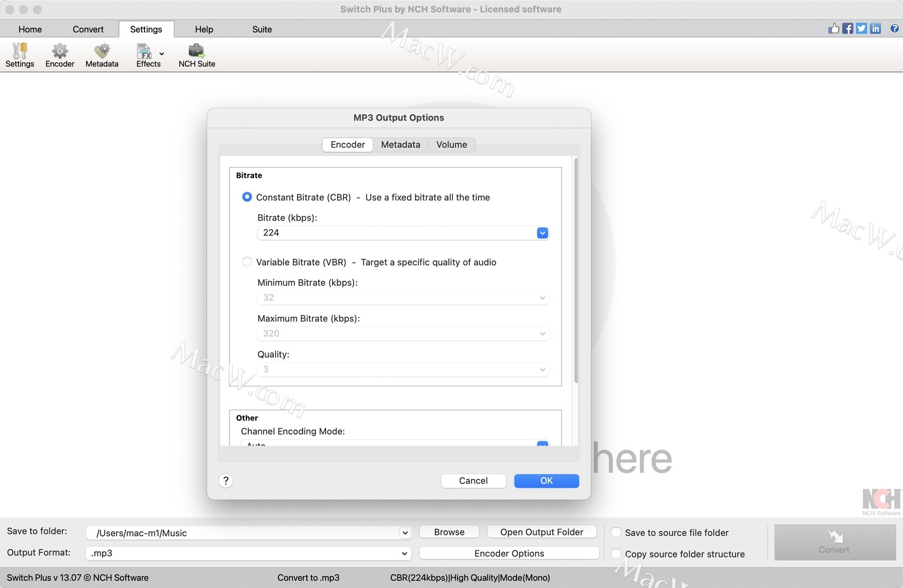
Task: Select Variable Bitrate (VBR) radio button
Action: [x=247, y=262]
